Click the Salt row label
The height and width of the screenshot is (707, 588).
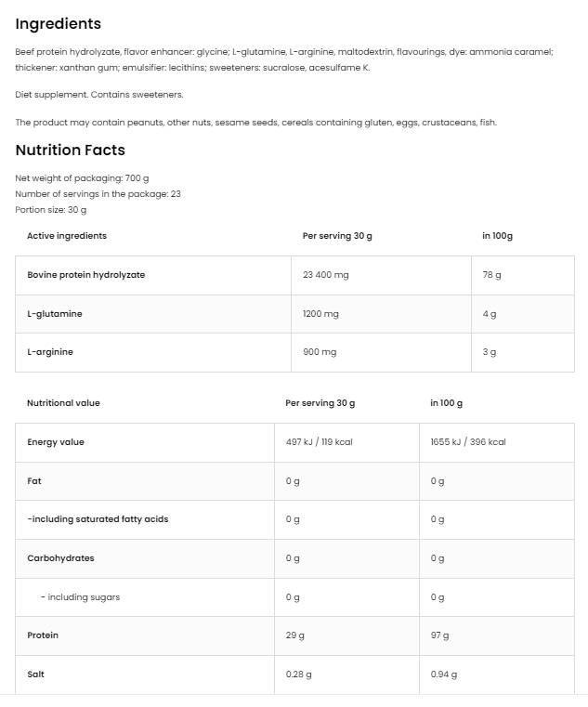point(35,674)
